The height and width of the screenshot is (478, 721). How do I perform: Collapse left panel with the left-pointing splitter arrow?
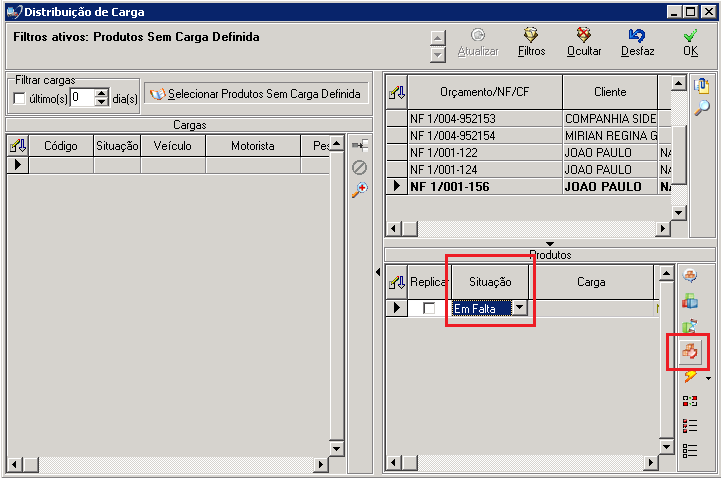(378, 272)
